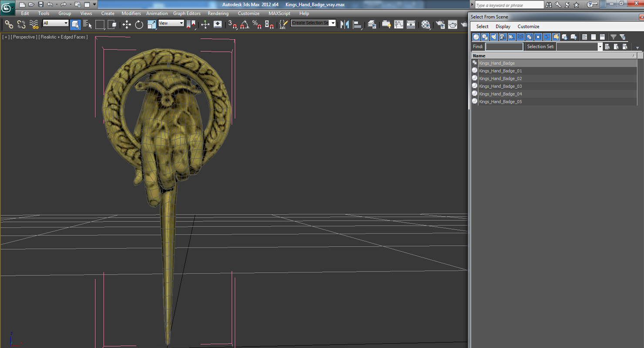Toggle Percent Snap
The height and width of the screenshot is (348, 644).
click(x=257, y=24)
